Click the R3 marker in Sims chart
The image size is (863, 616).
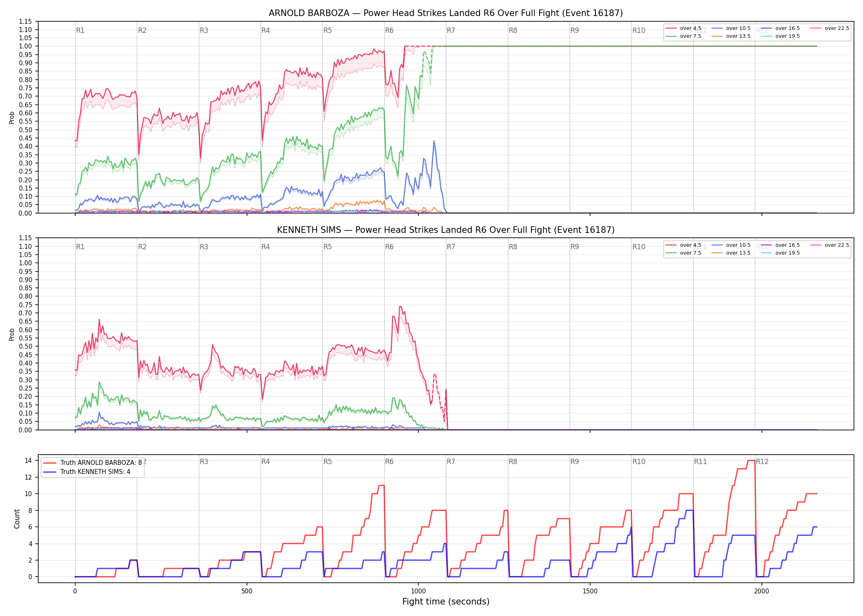(x=204, y=247)
